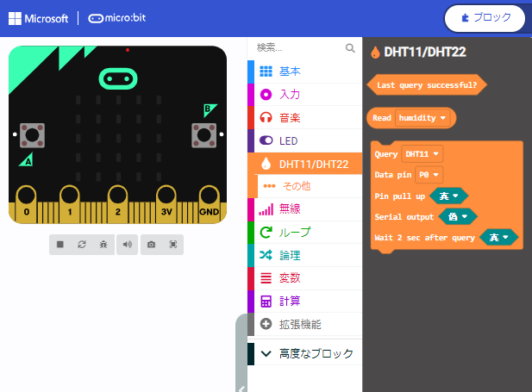532x392 pixels.
Task: Switch to the ブロック editor view
Action: point(485,18)
